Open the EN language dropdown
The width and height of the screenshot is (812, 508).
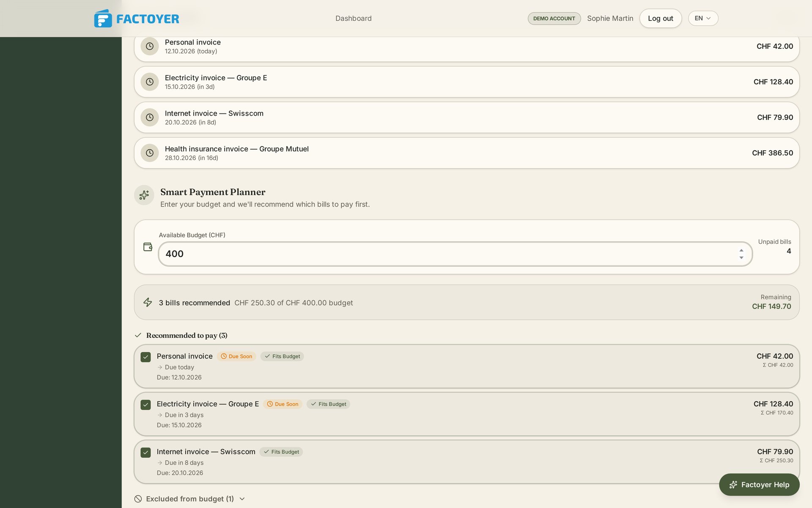tap(703, 18)
